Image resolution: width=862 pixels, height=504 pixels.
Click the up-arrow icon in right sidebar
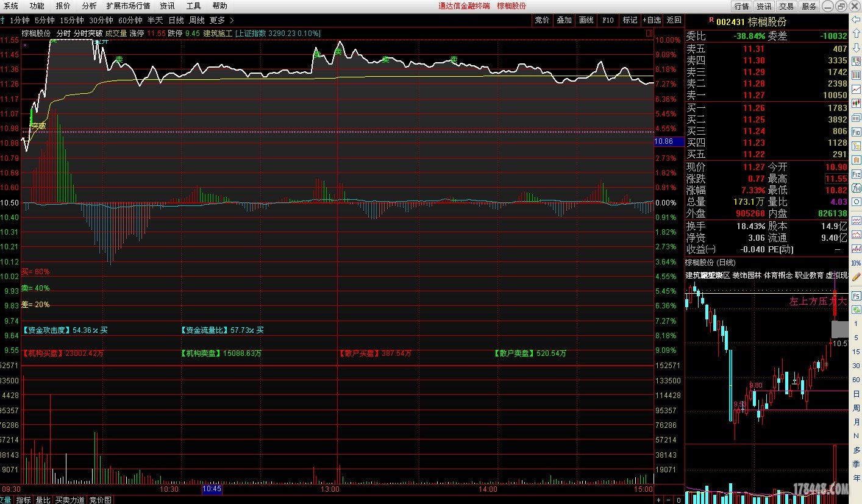[x=857, y=33]
